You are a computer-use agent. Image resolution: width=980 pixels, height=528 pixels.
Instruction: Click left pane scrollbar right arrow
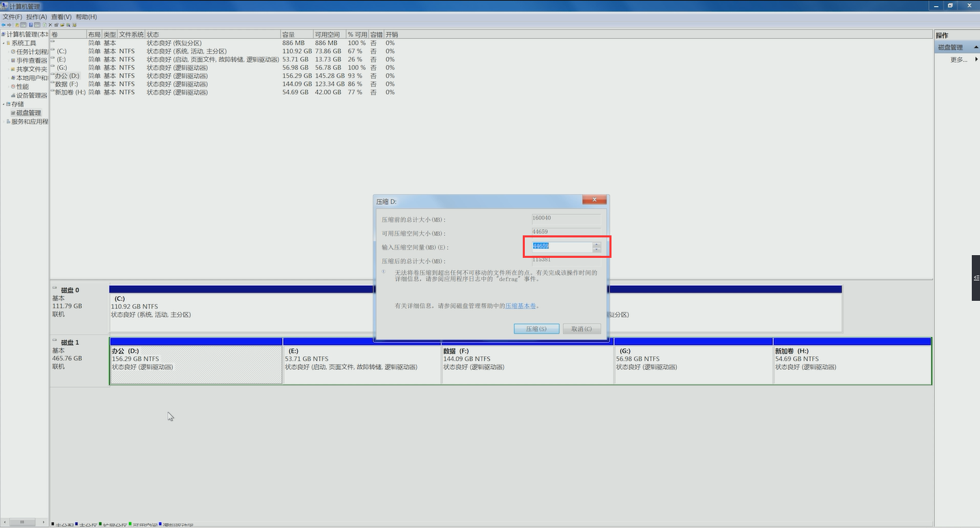click(45, 522)
